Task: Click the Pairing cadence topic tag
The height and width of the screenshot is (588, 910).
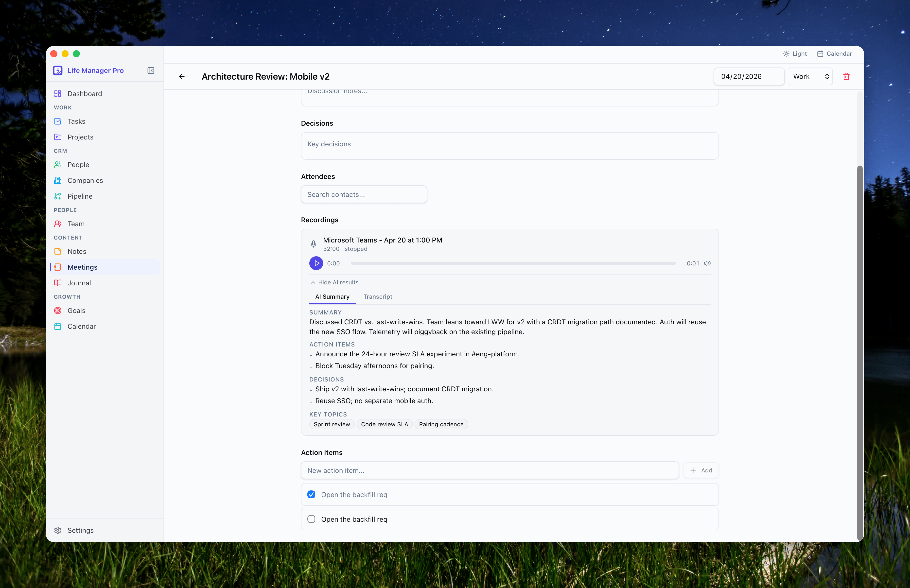Action: coord(441,424)
